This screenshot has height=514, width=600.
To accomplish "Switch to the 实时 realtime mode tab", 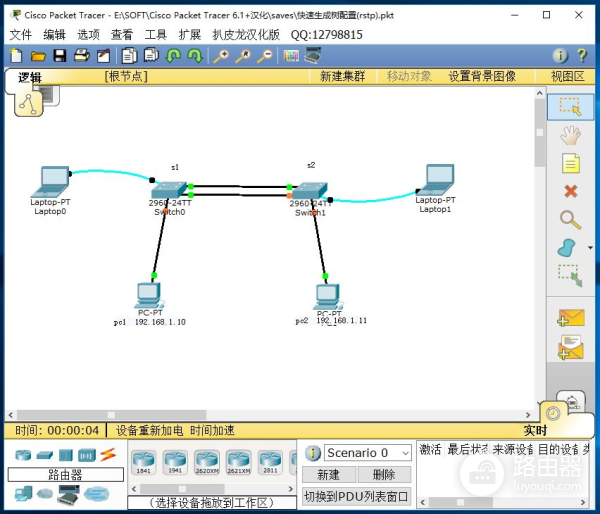I will tap(535, 431).
